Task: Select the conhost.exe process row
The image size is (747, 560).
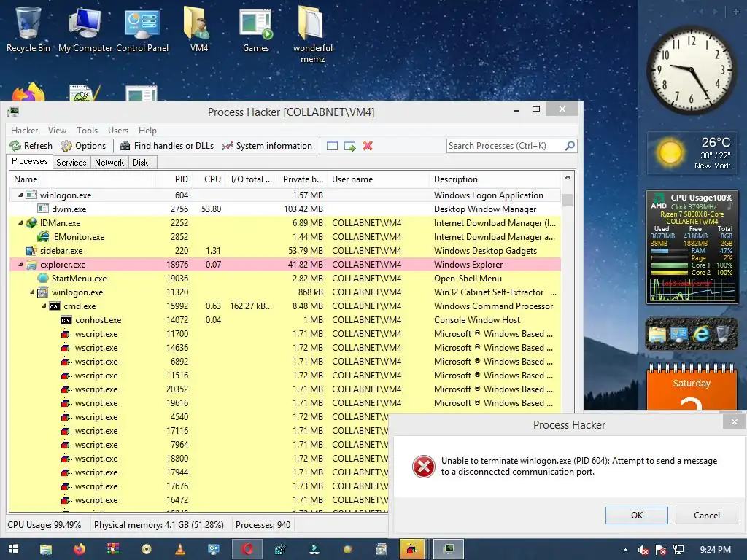Action: [285, 320]
